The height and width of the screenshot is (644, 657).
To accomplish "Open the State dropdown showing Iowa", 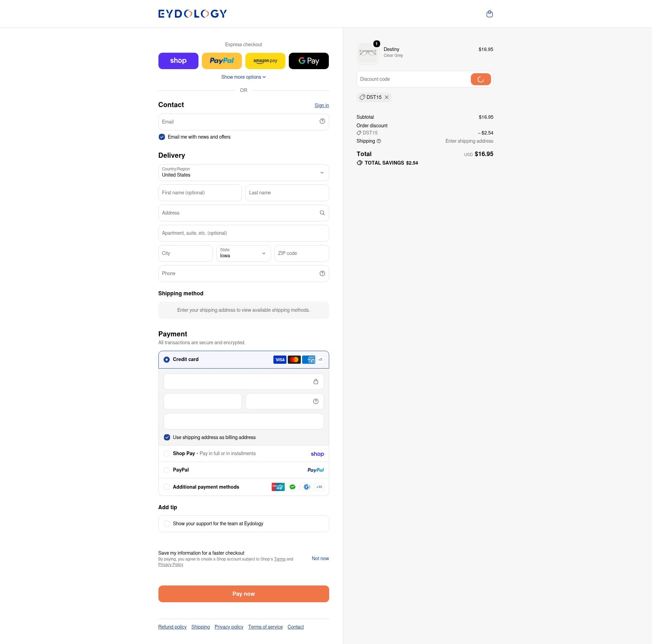I will click(244, 253).
